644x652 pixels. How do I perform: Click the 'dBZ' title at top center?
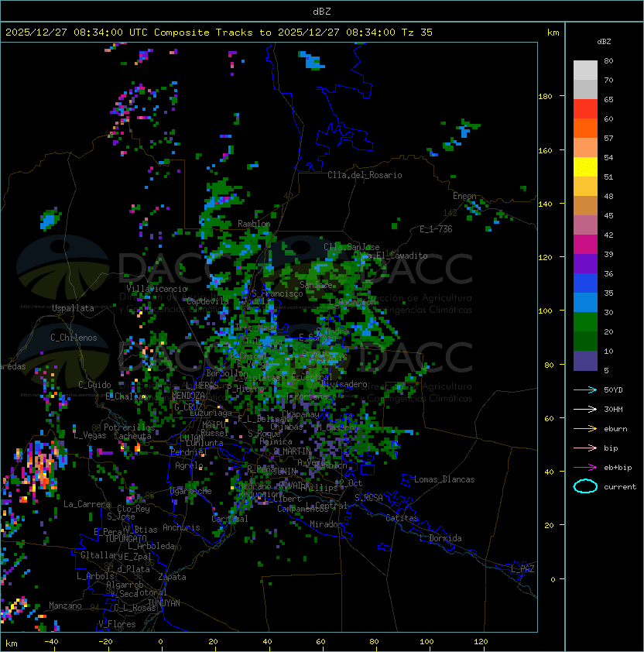(322, 11)
